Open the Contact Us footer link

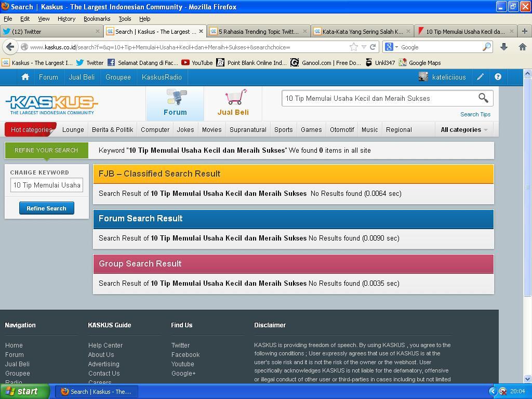[104, 373]
